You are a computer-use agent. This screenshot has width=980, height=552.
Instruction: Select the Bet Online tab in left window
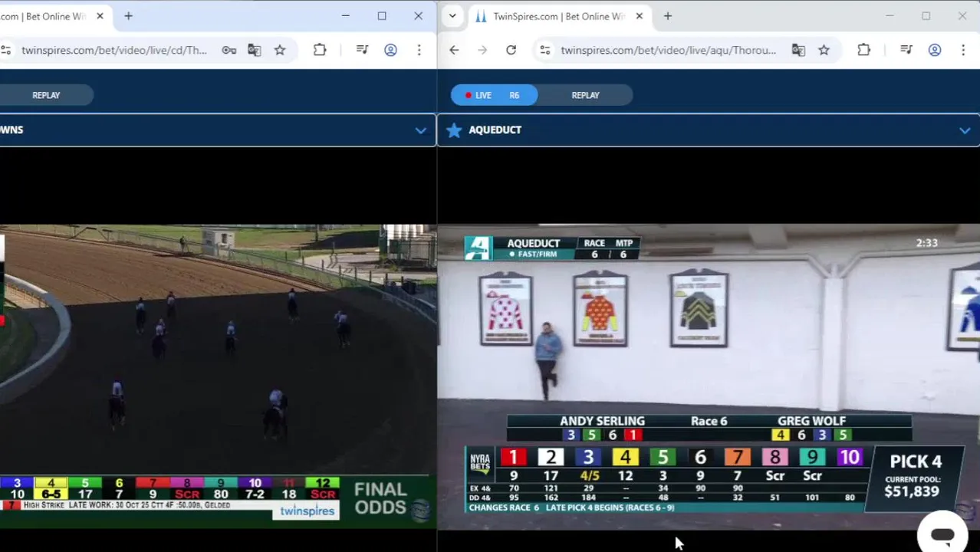[54, 16]
